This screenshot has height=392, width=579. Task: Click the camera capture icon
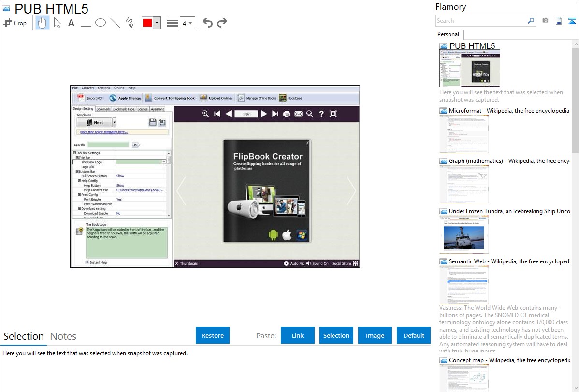click(545, 21)
